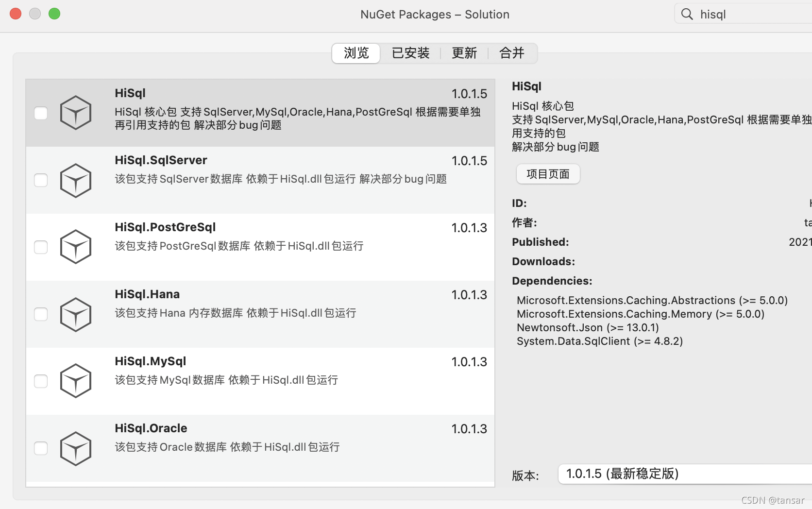Click the HiSql.SqlServer package cube icon
This screenshot has width=812, height=509.
point(76,180)
